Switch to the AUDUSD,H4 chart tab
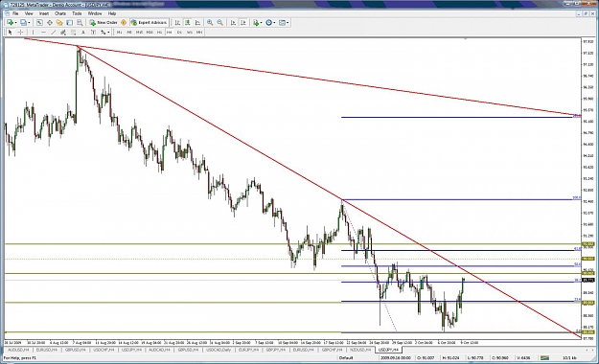This screenshot has height=364, width=599. (x=18, y=350)
